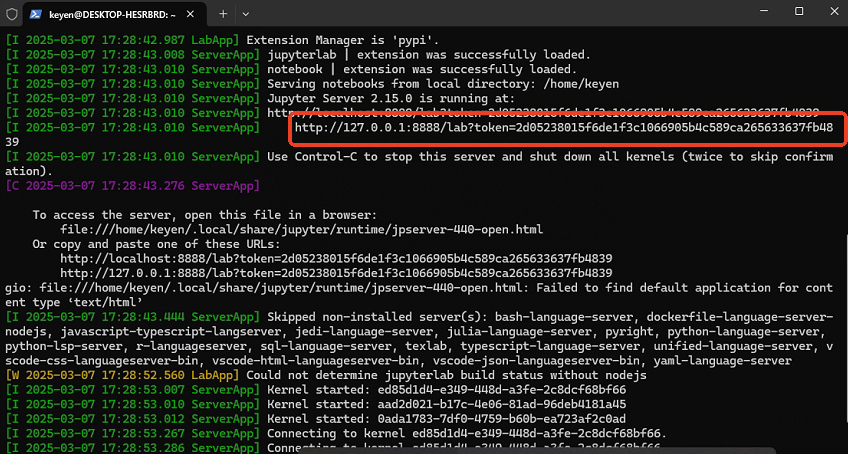Maximize the terminal window
The width and height of the screenshot is (848, 454).
[799, 11]
